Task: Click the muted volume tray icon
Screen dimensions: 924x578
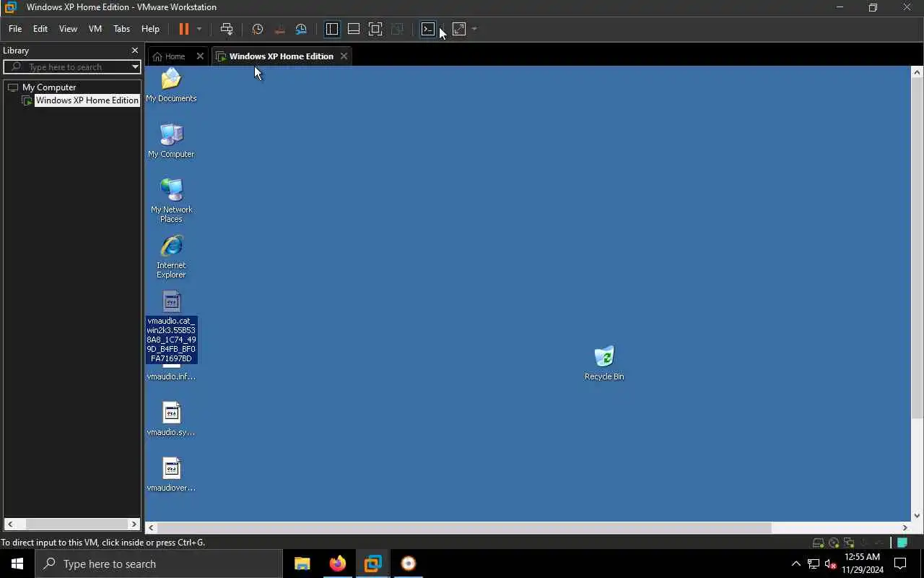Action: pyautogui.click(x=831, y=564)
